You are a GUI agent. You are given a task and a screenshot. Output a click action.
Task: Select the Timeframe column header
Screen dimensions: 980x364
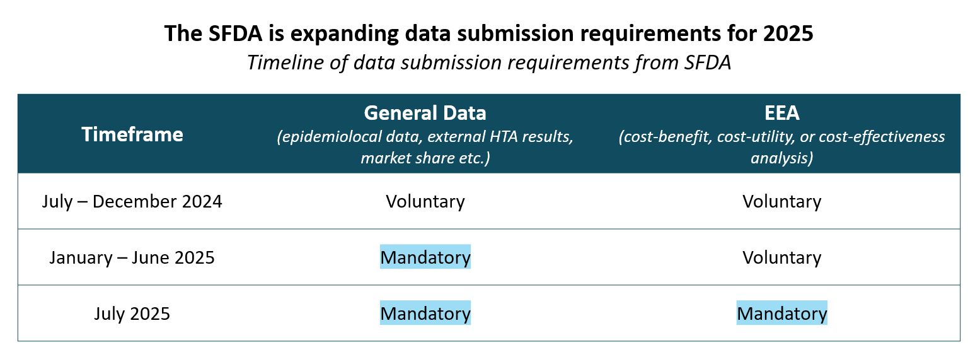pyautogui.click(x=132, y=134)
